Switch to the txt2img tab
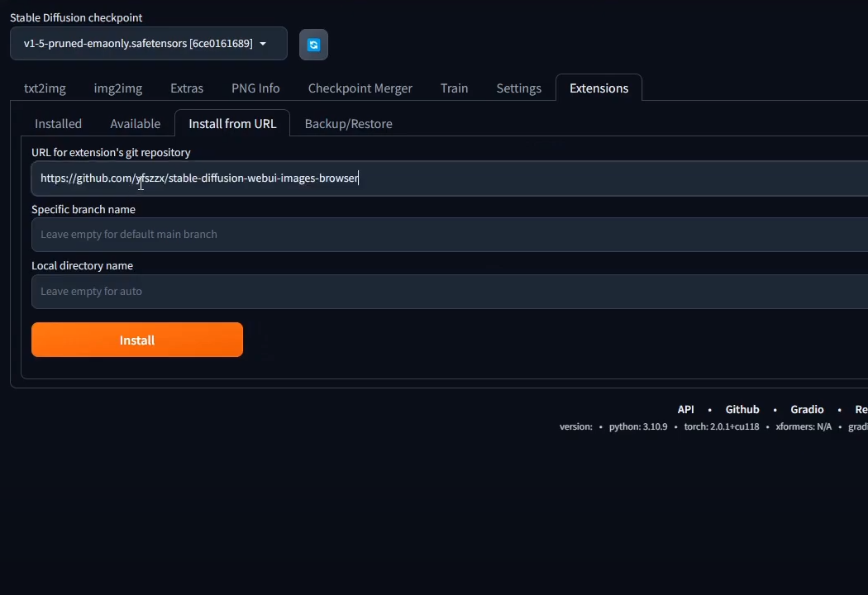Viewport: 868px width, 595px height. [45, 88]
